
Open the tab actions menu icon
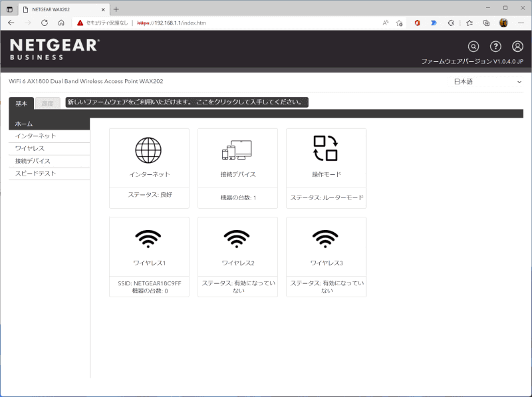pyautogui.click(x=9, y=9)
